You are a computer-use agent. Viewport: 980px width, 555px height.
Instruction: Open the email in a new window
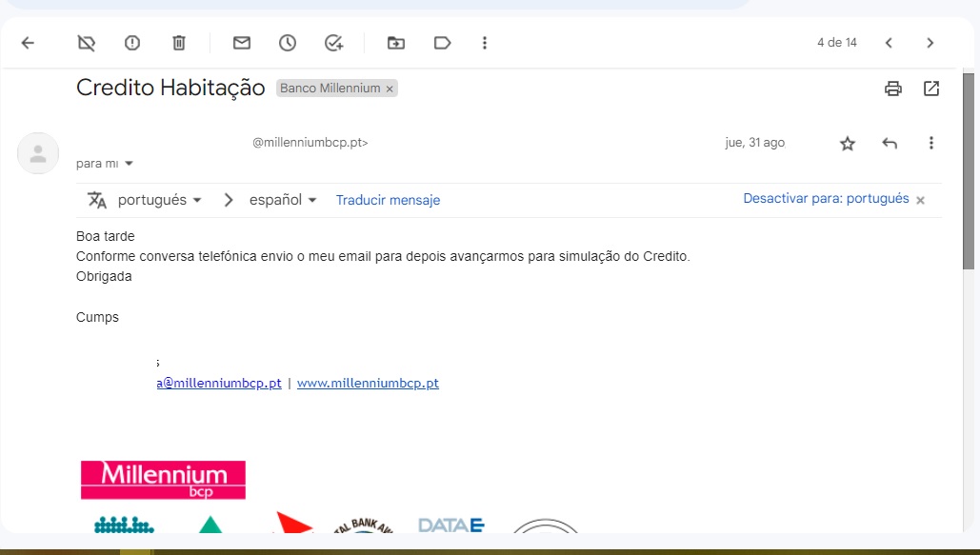[x=931, y=89]
